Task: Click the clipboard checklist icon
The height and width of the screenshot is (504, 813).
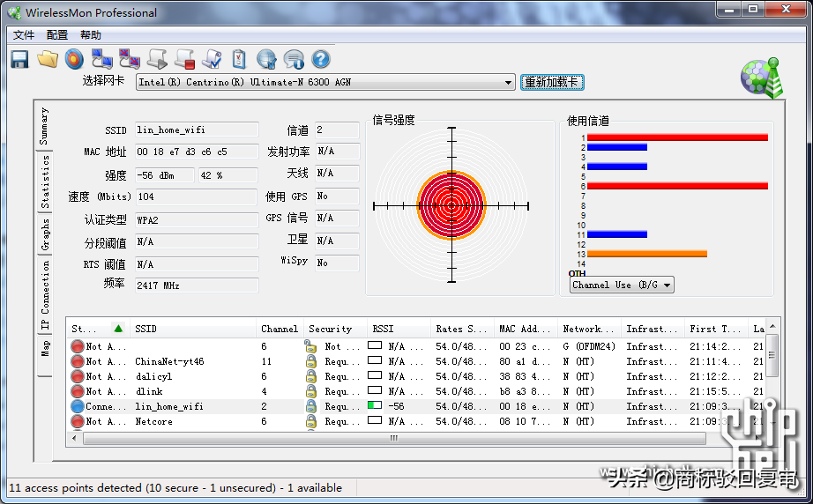Action: pos(239,59)
